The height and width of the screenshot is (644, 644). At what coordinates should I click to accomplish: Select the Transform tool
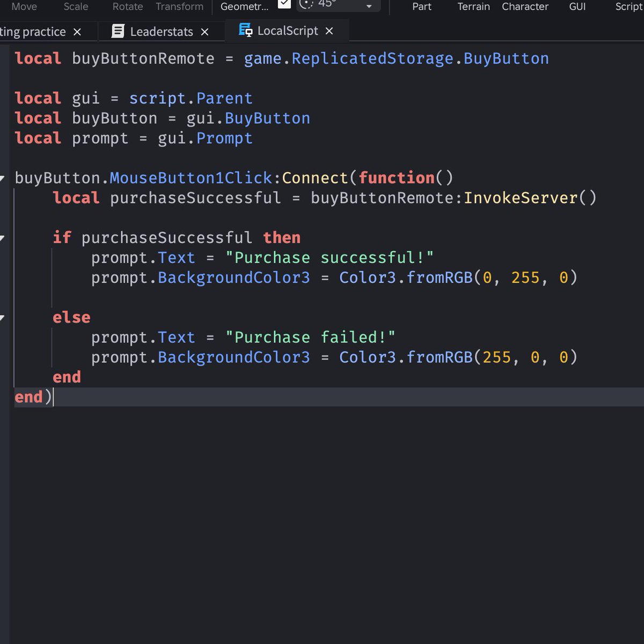[179, 6]
